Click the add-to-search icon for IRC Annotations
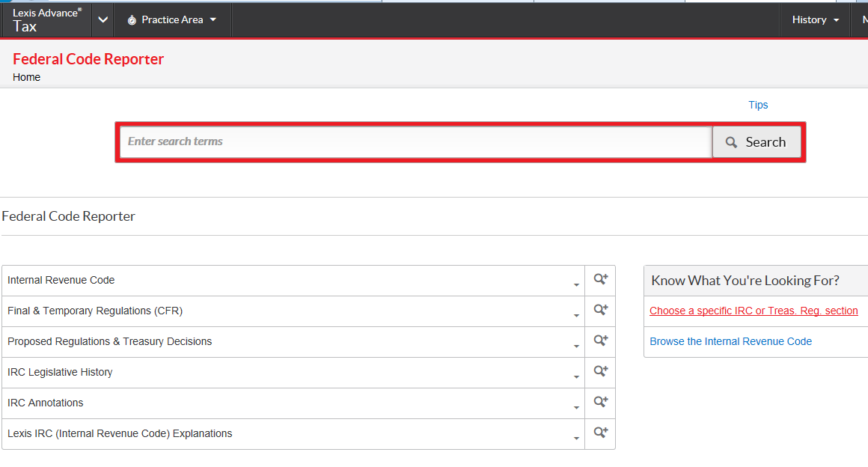 600,403
